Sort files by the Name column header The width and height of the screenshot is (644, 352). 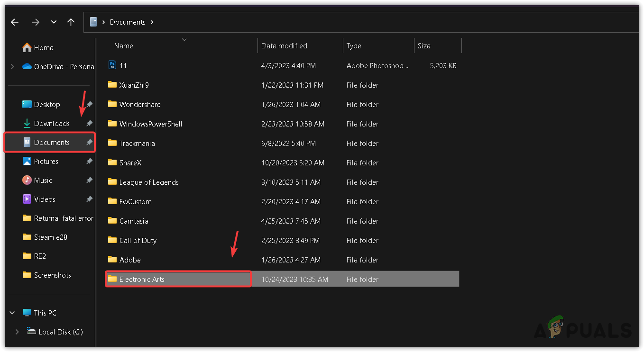point(124,46)
